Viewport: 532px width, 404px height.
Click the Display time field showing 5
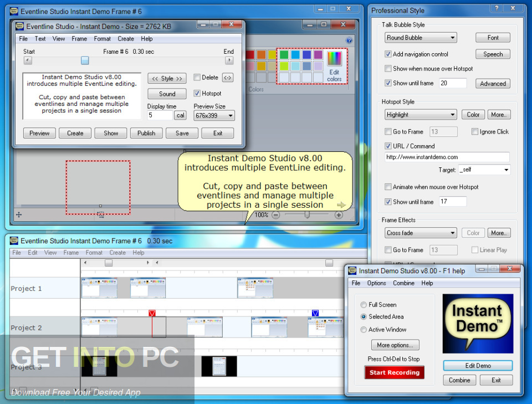click(160, 115)
